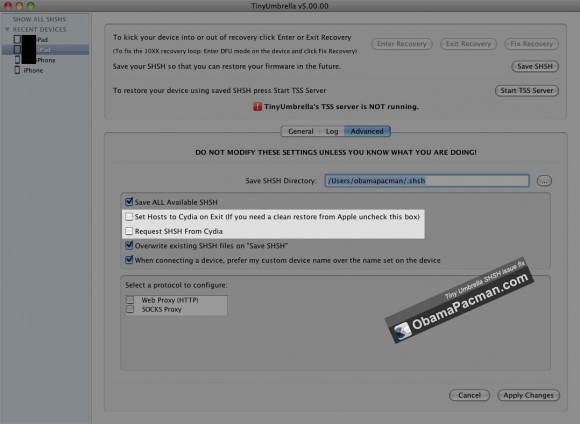Switch to the Log tab

click(332, 131)
